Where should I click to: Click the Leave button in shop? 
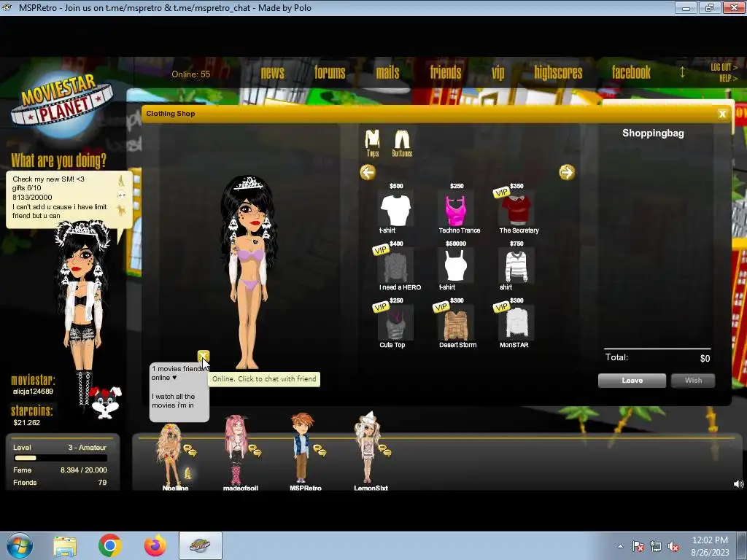(x=632, y=381)
